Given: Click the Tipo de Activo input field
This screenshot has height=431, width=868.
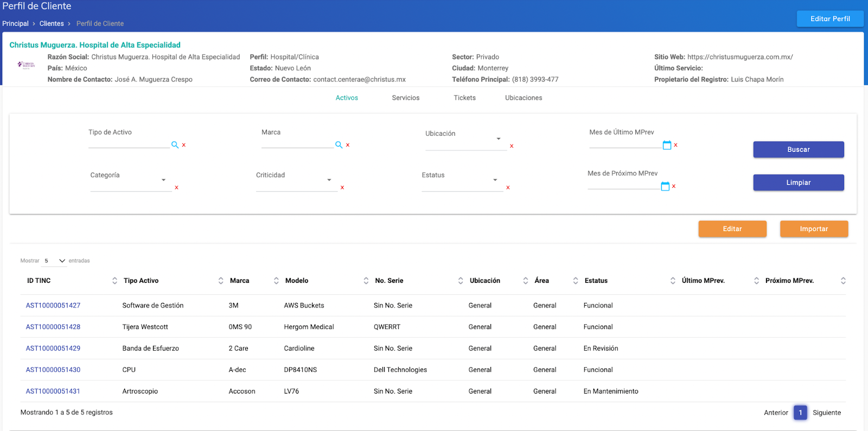Looking at the screenshot, I should (129, 144).
